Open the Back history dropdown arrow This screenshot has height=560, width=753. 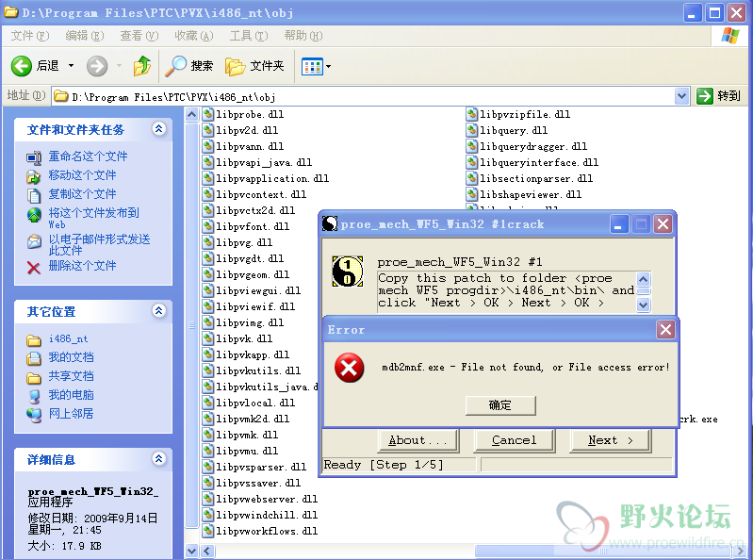[x=71, y=65]
